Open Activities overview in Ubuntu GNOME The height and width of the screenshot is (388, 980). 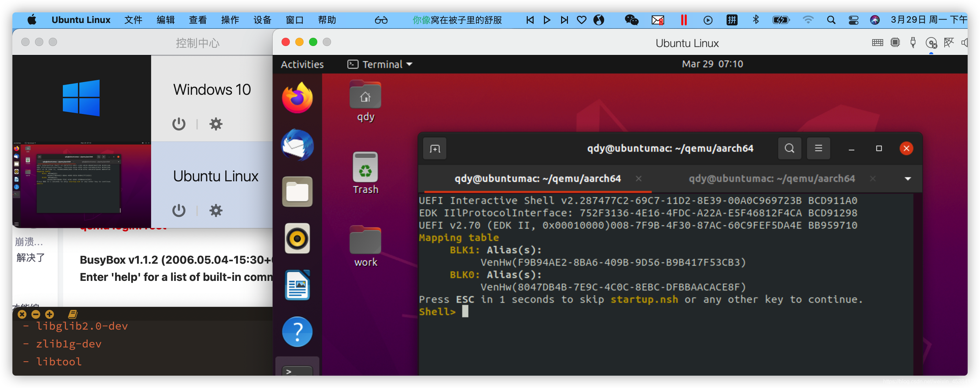[x=303, y=64]
